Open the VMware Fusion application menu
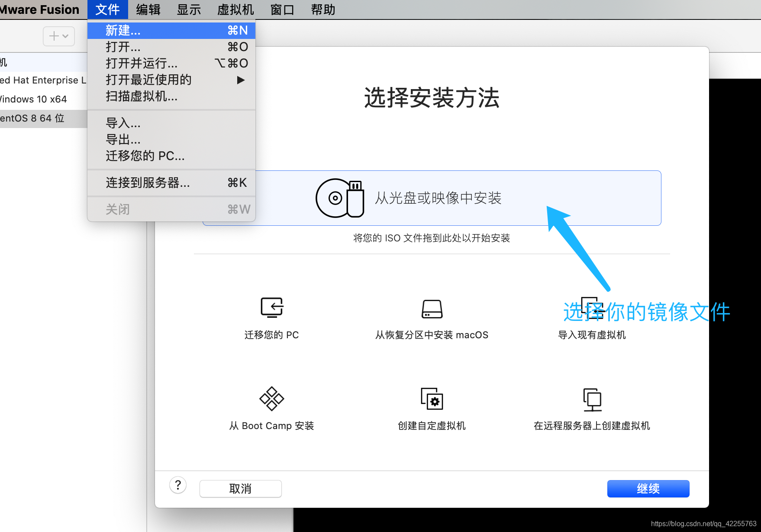This screenshot has height=532, width=761. point(39,10)
